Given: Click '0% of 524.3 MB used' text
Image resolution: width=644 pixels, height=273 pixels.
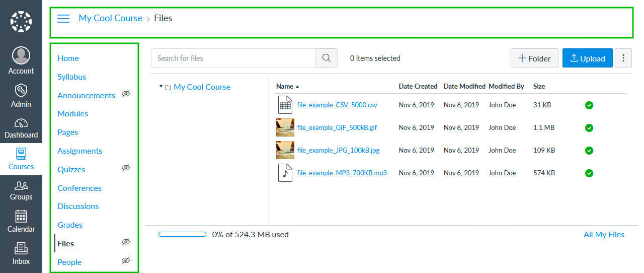Looking at the screenshot, I should (x=251, y=234).
